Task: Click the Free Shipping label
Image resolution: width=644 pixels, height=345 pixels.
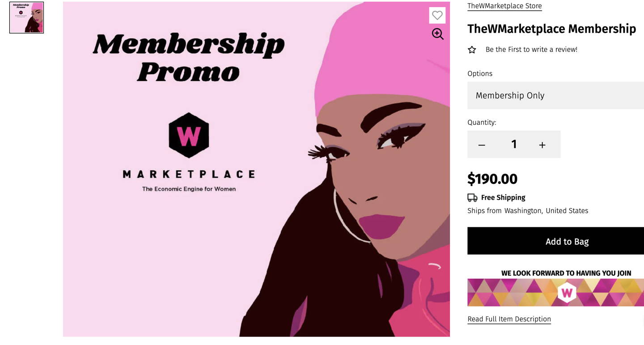Action: 503,197
